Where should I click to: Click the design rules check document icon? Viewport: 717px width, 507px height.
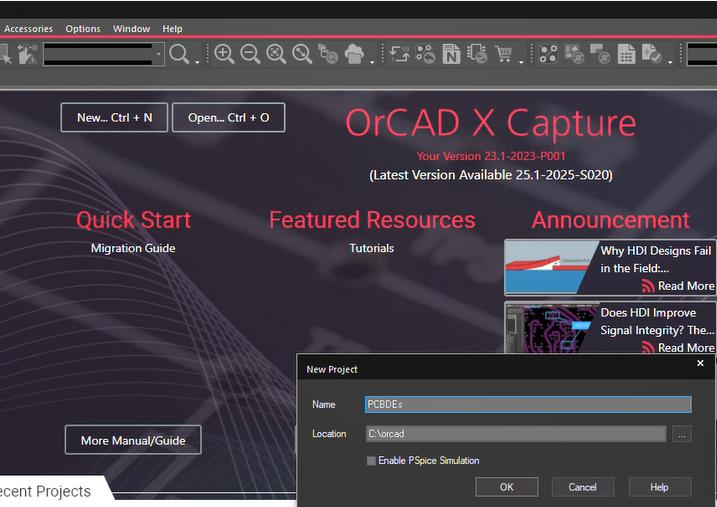pos(652,54)
